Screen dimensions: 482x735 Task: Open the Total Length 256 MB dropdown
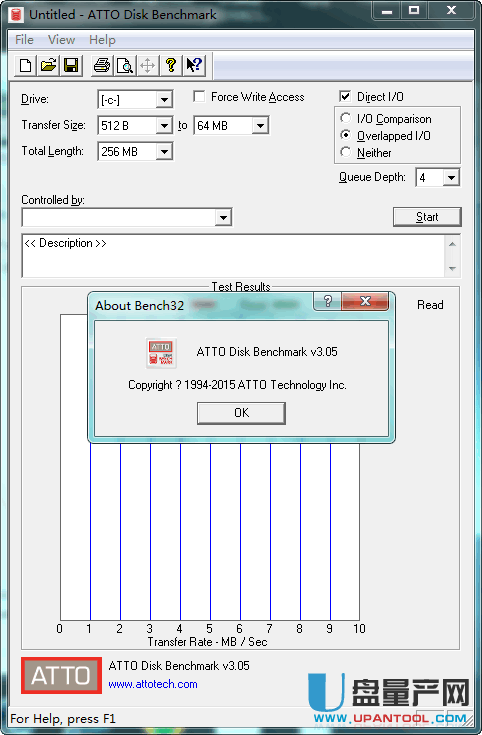(x=164, y=151)
